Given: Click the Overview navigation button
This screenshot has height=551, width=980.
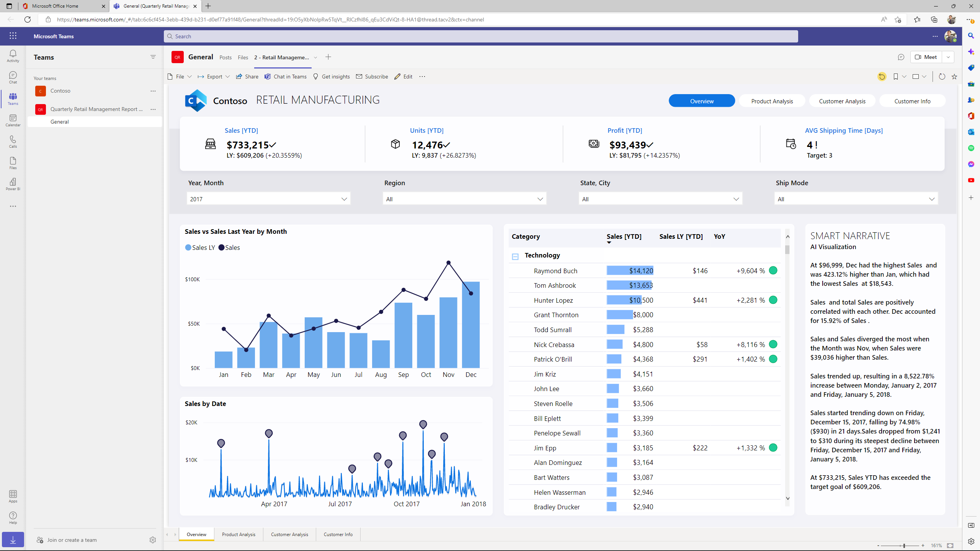Looking at the screenshot, I should pos(702,101).
